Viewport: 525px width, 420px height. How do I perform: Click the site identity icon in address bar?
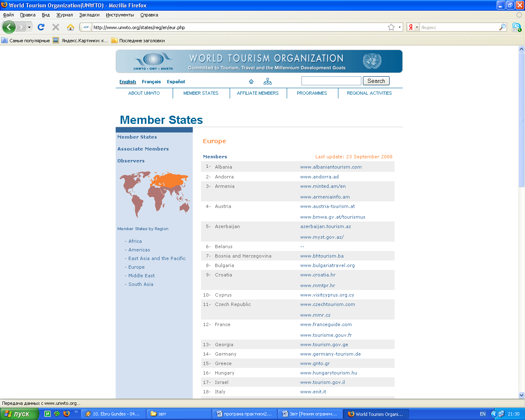[86, 27]
